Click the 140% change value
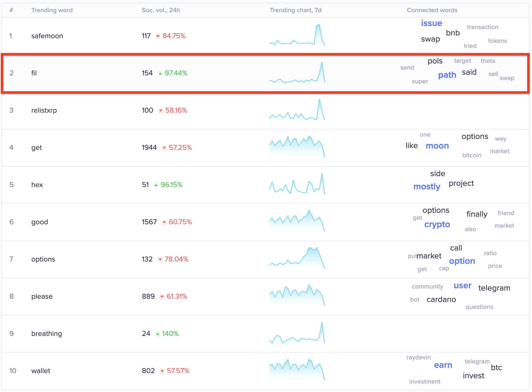Image resolution: width=532 pixels, height=392 pixels. [170, 334]
